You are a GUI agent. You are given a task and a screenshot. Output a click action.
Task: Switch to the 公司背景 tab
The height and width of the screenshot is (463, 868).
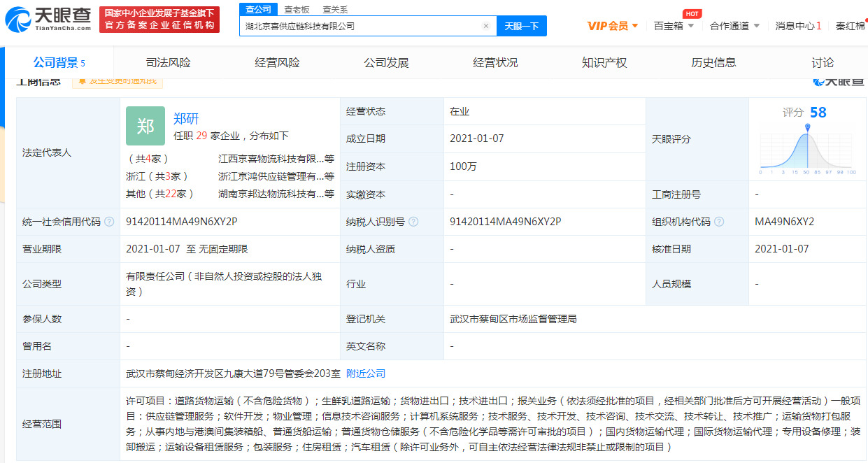[59, 63]
